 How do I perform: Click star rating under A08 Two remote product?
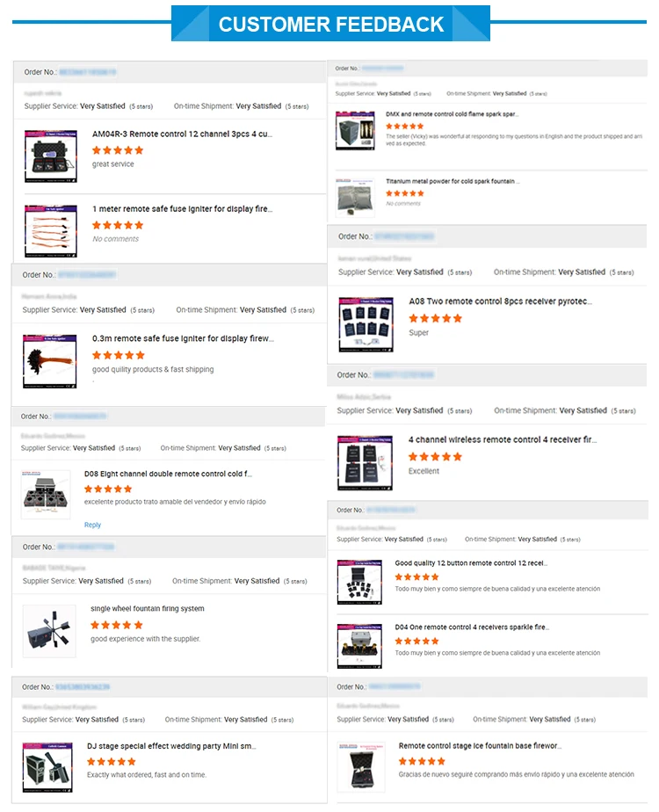point(435,318)
